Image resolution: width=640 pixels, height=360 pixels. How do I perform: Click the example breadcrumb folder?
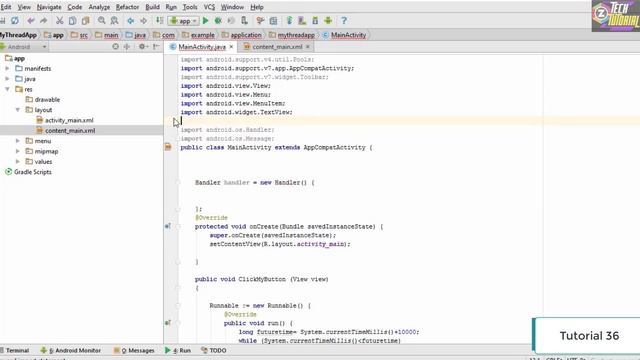click(x=198, y=35)
